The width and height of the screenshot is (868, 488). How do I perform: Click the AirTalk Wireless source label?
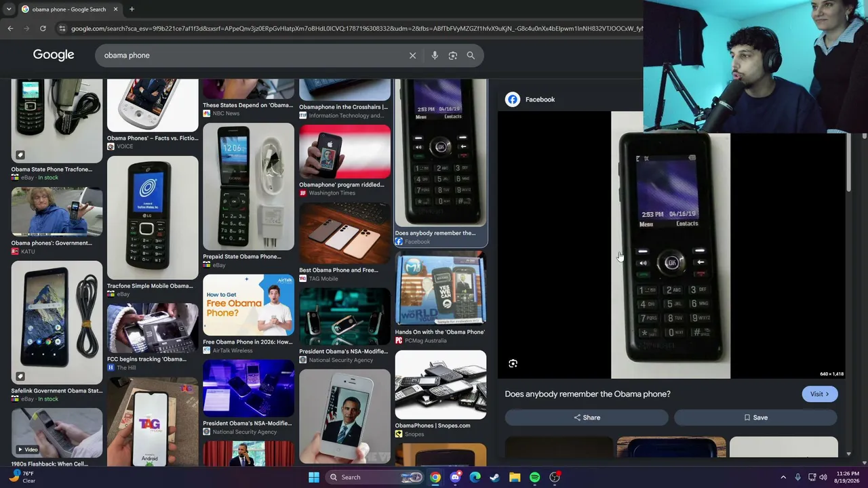[233, 350]
